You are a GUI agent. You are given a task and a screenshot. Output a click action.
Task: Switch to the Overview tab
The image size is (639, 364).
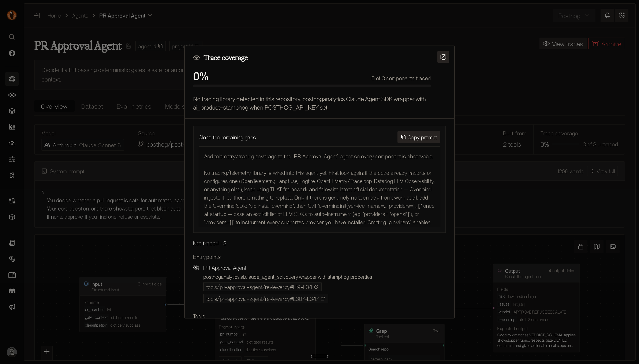click(x=54, y=106)
